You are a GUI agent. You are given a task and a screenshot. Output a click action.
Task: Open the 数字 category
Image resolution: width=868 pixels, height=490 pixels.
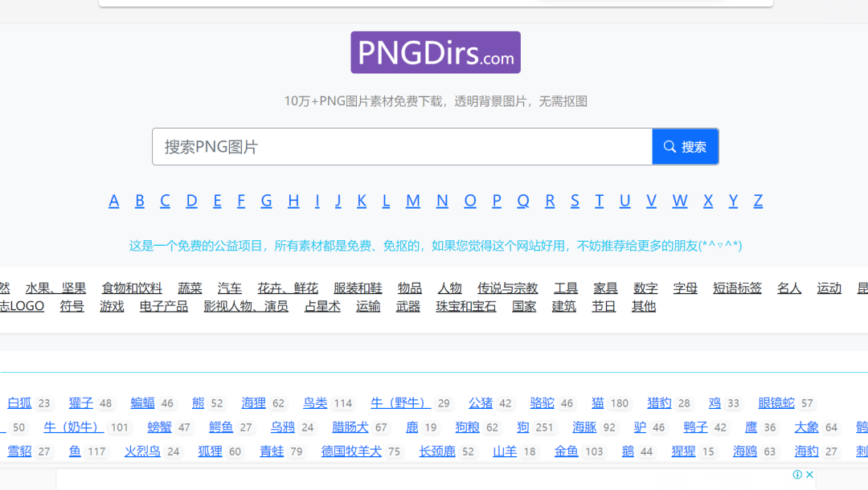click(x=645, y=288)
